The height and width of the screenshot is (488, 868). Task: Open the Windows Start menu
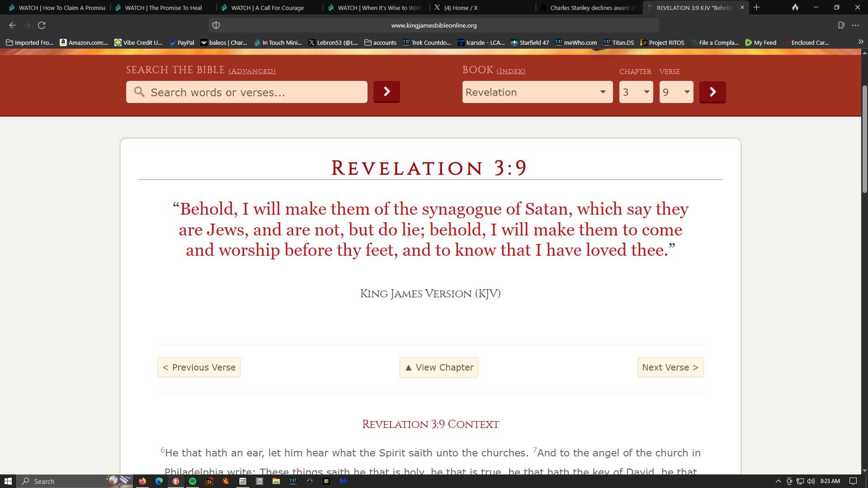click(x=8, y=481)
